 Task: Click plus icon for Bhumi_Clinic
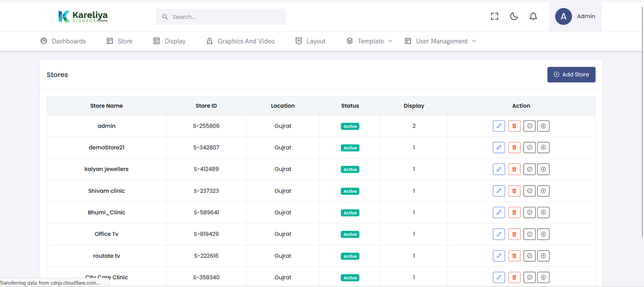543,213
